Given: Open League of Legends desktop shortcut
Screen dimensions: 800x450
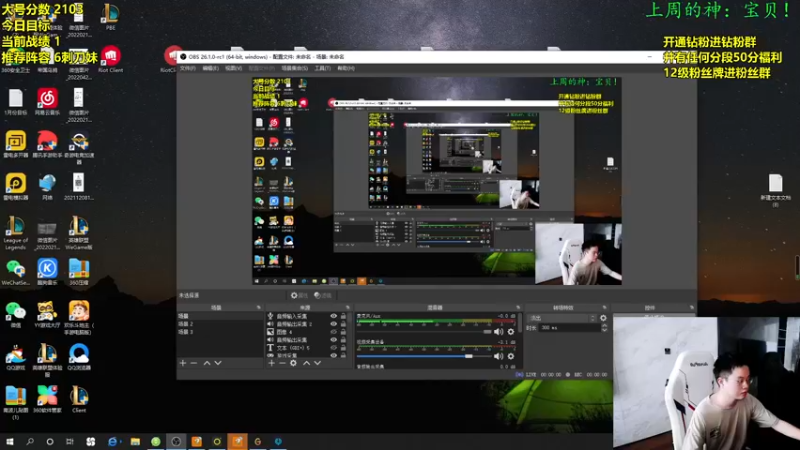Looking at the screenshot, I should pos(15,233).
